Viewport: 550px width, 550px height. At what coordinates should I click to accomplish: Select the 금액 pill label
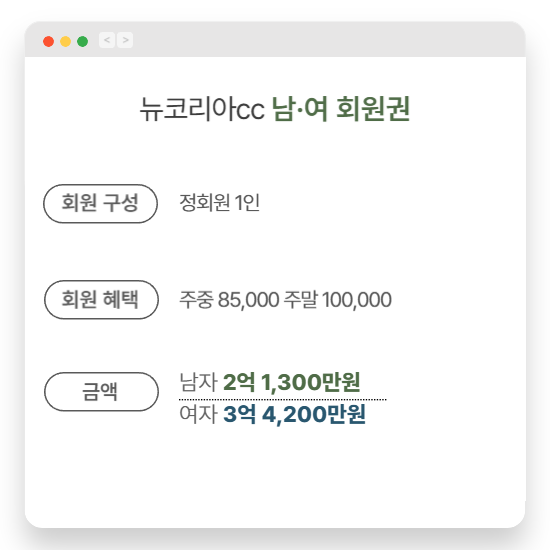point(101,392)
